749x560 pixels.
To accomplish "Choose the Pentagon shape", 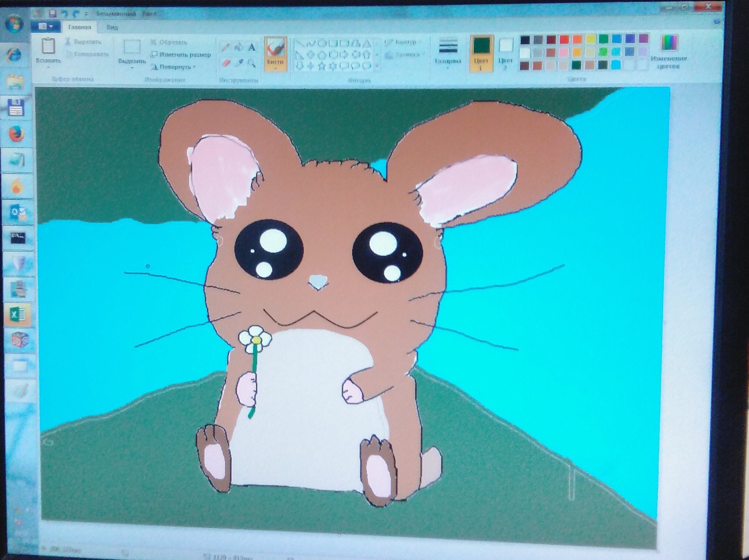I will pos(323,55).
